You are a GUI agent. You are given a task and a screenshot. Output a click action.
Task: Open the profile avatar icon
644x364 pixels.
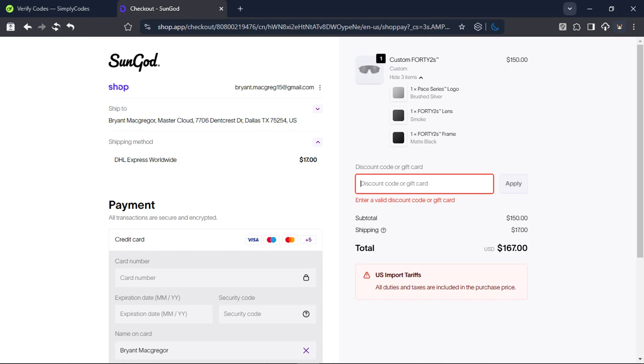coord(620,27)
